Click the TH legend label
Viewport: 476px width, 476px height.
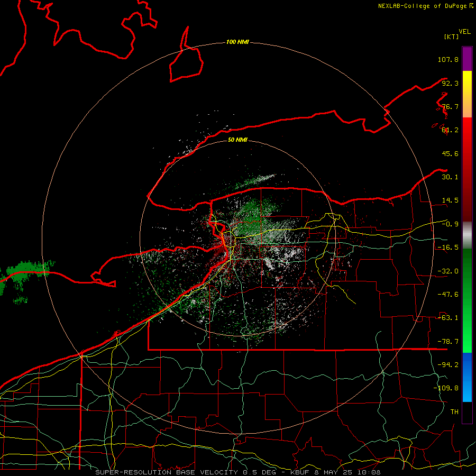[x=454, y=412]
